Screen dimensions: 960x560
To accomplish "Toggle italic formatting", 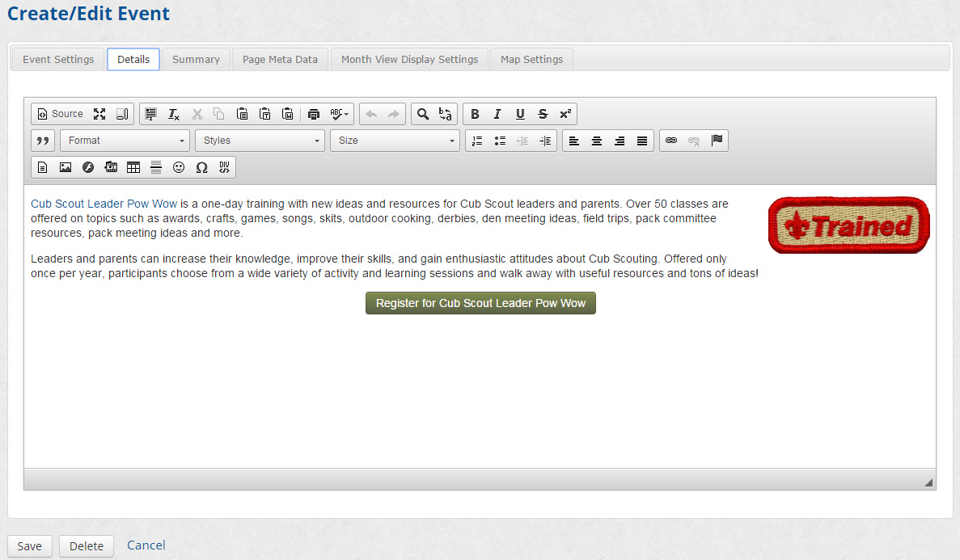I will (497, 114).
